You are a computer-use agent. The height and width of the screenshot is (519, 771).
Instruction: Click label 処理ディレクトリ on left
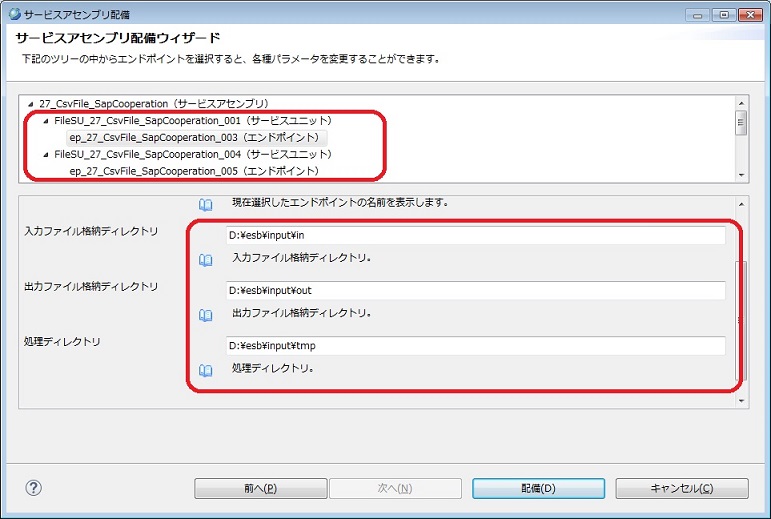[62, 341]
